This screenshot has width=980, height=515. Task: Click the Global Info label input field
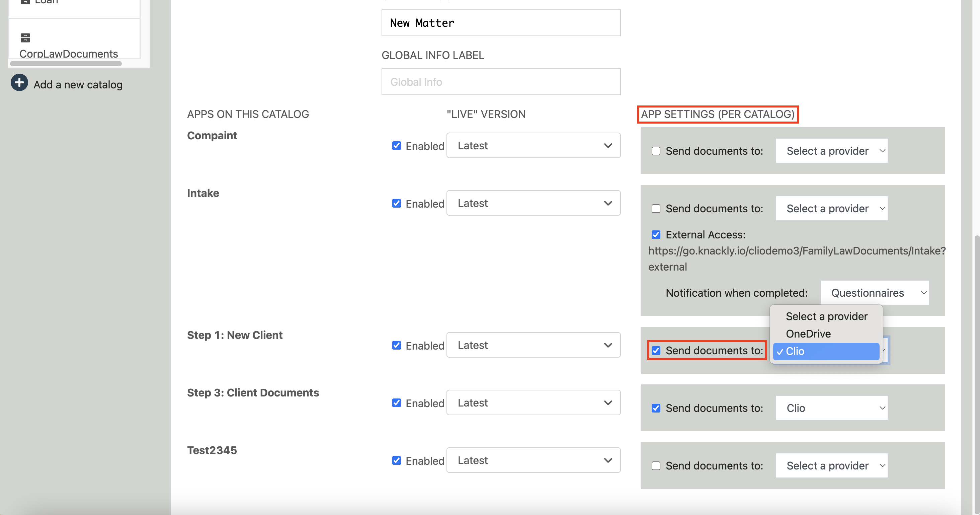pos(501,82)
